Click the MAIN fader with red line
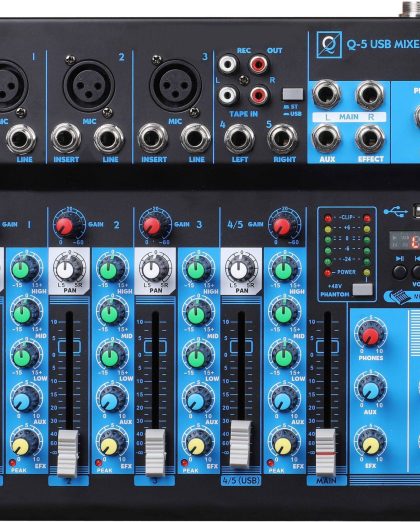420x522 pixels. (326, 452)
